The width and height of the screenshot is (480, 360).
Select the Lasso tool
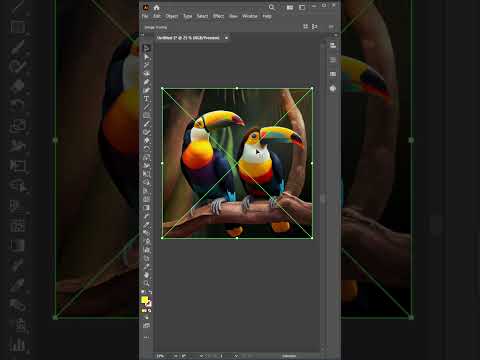point(146,74)
